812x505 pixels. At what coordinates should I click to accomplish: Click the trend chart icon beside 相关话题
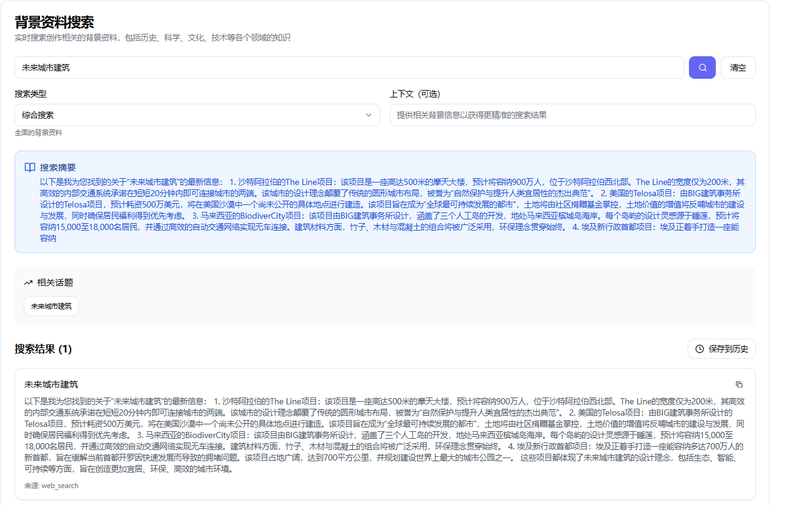click(x=27, y=282)
